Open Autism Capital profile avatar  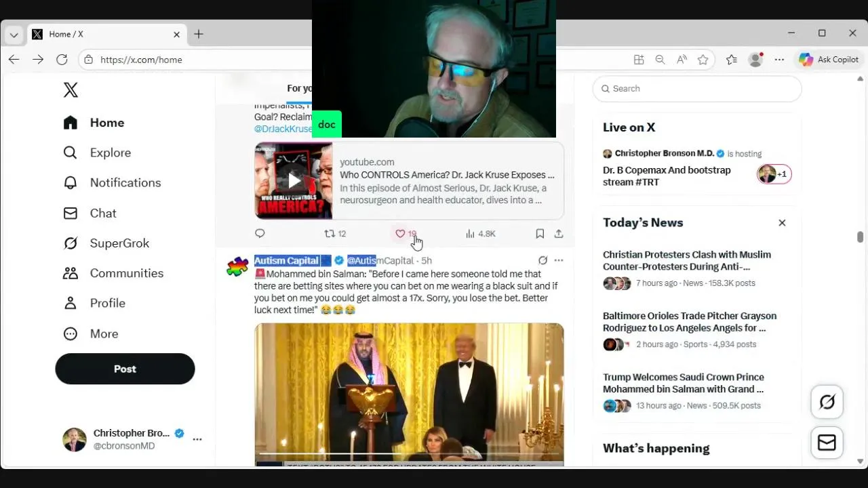point(237,267)
